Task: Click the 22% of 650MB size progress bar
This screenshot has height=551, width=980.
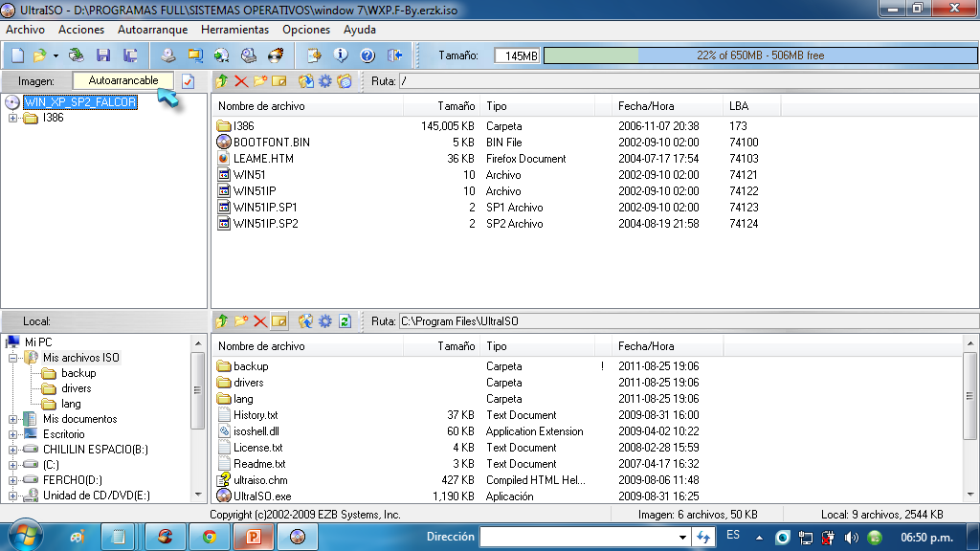Action: coord(761,55)
